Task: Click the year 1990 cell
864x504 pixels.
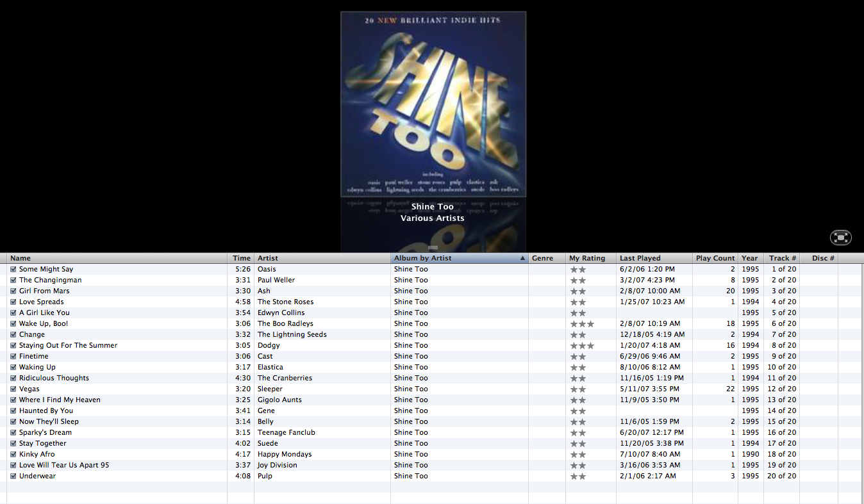Action: pos(751,454)
